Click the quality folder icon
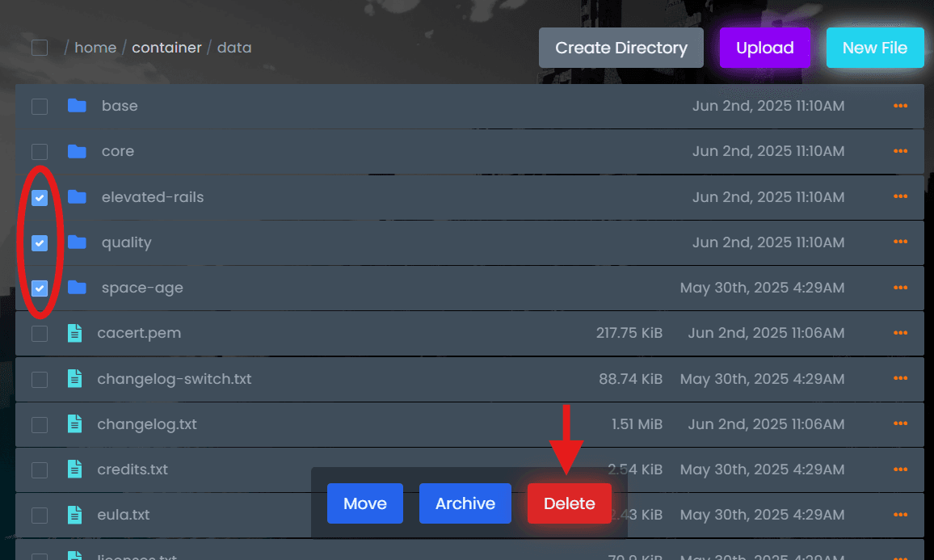Screen dimensions: 934x560 (x=77, y=242)
